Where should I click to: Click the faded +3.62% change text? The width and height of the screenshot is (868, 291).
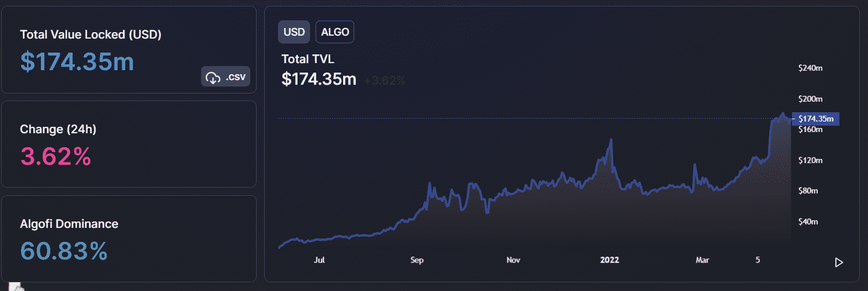click(385, 81)
